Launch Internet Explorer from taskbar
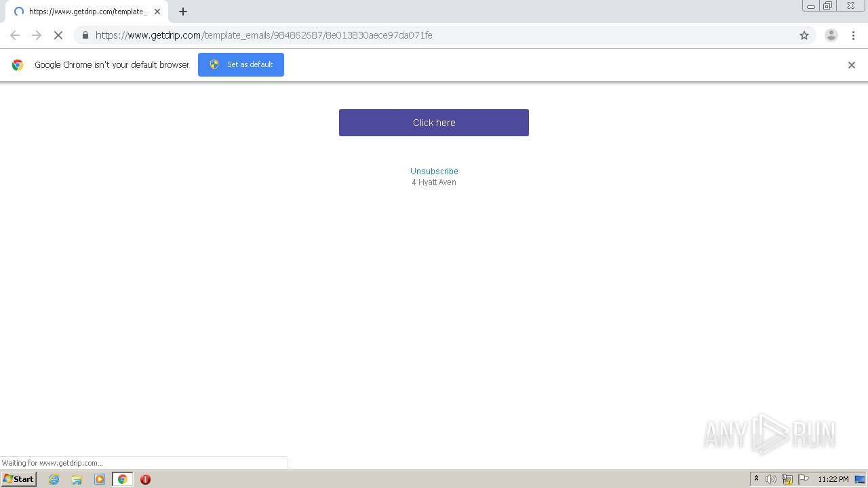This screenshot has width=868, height=488. click(54, 479)
